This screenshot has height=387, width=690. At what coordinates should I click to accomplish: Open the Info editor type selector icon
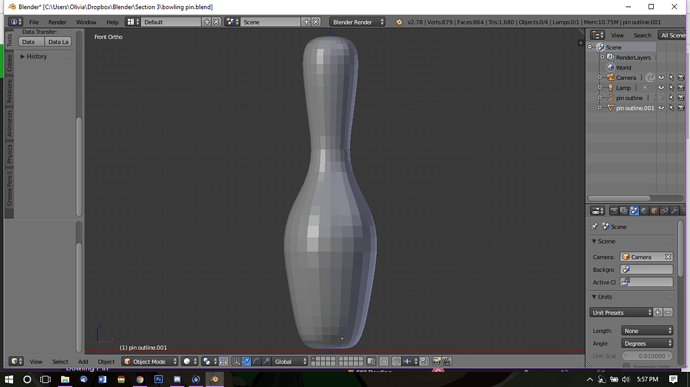(x=15, y=22)
